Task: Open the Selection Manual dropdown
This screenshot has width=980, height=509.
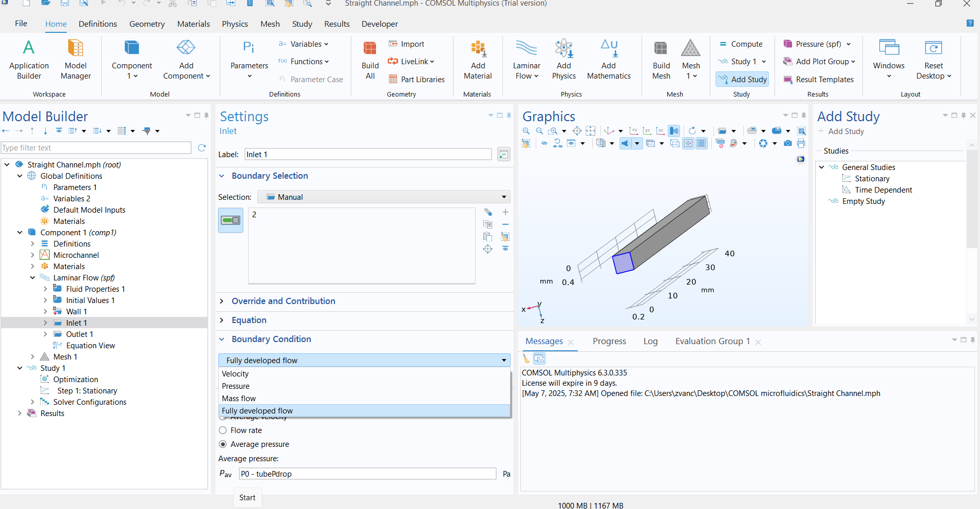Action: click(383, 197)
